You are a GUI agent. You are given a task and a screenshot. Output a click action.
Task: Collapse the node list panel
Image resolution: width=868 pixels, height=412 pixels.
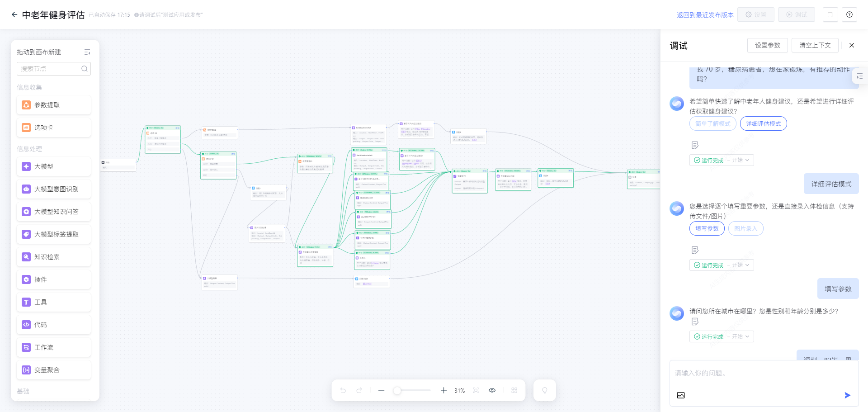click(87, 52)
